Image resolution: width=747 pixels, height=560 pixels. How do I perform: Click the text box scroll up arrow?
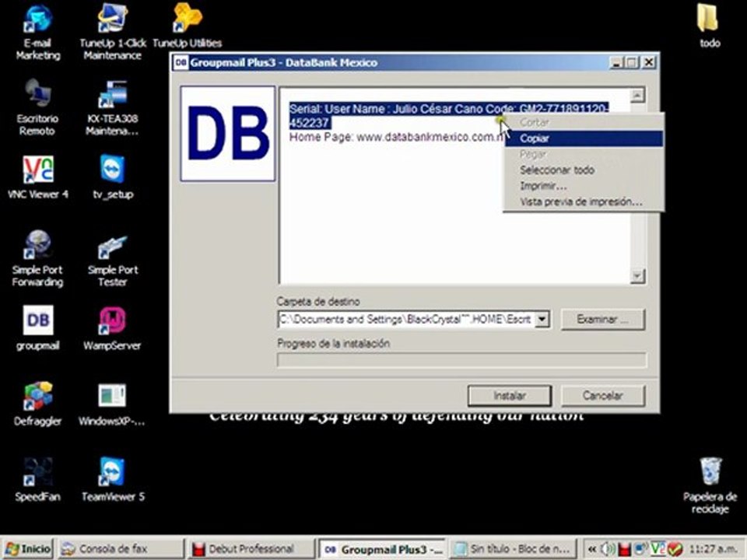click(x=637, y=95)
